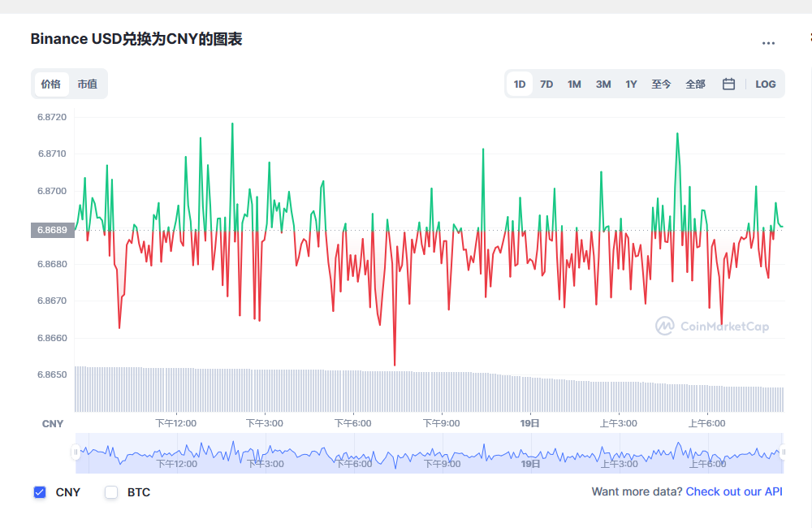
Task: Select the 7D time range
Action: coord(546,84)
